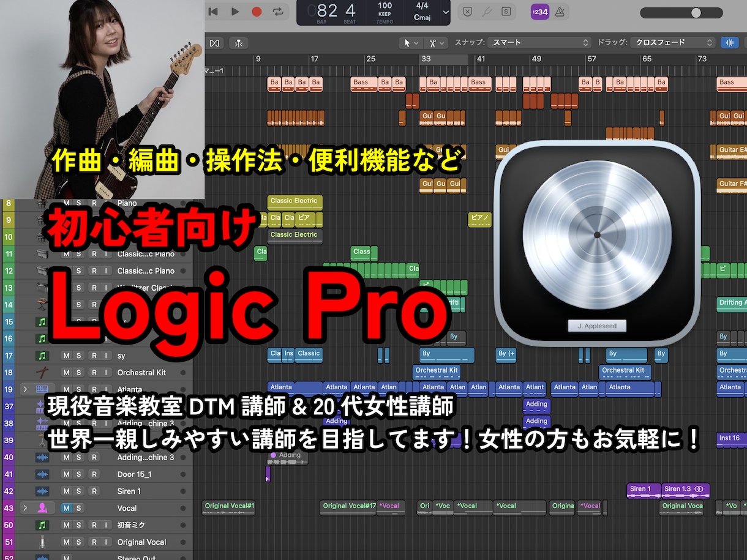Select the Original Vocal track name

[141, 542]
